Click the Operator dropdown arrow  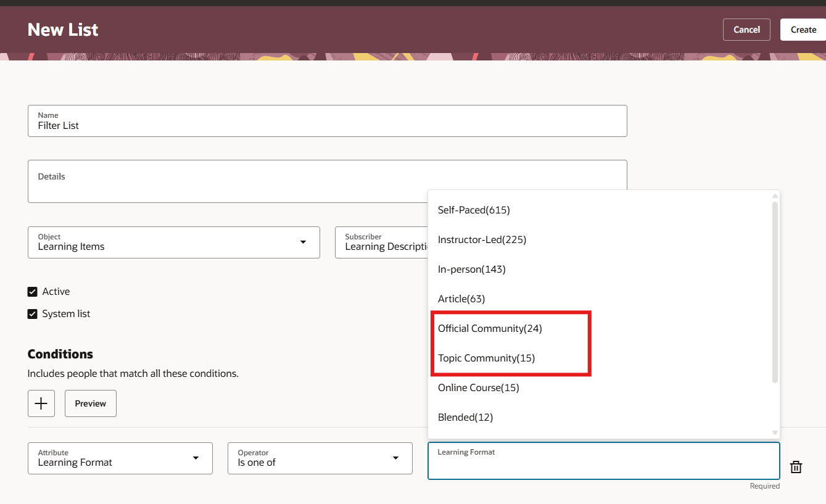point(395,458)
